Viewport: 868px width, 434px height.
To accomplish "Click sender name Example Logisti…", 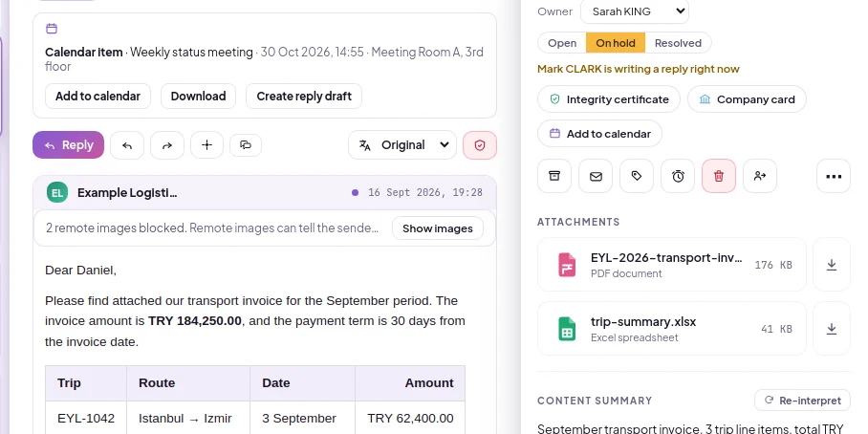I will 127,193.
